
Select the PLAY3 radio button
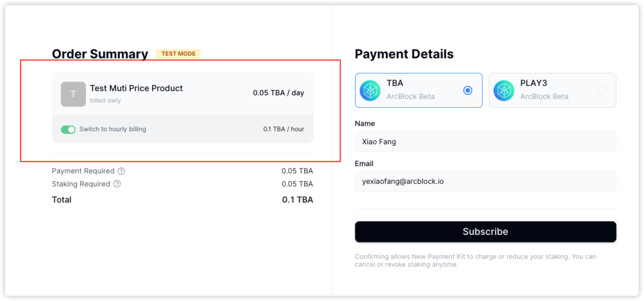tap(601, 91)
